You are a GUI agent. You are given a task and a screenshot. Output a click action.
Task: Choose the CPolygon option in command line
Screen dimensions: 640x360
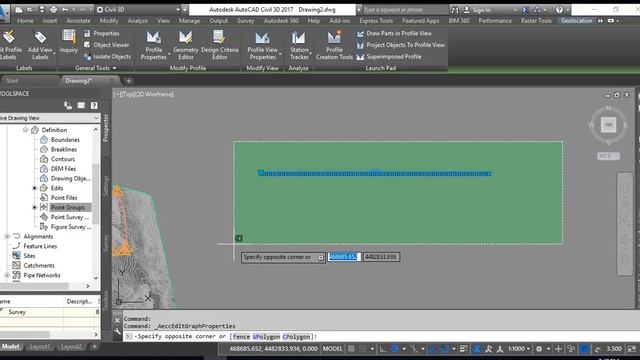click(x=296, y=337)
